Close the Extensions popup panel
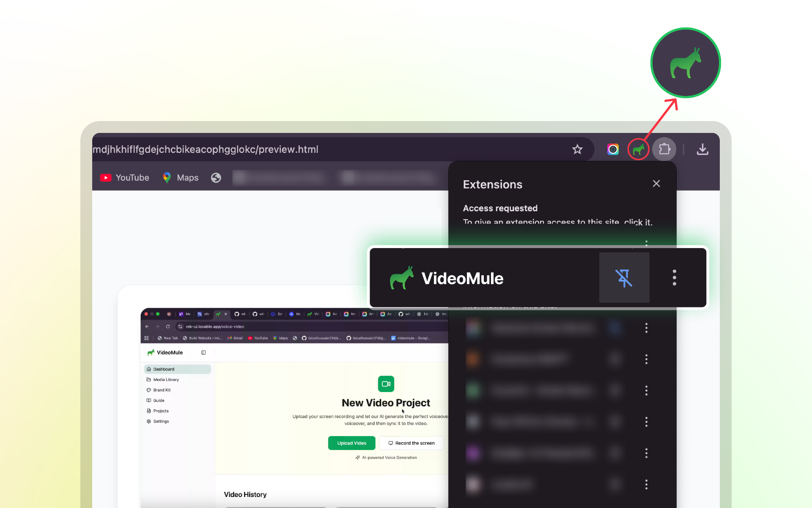 click(656, 184)
